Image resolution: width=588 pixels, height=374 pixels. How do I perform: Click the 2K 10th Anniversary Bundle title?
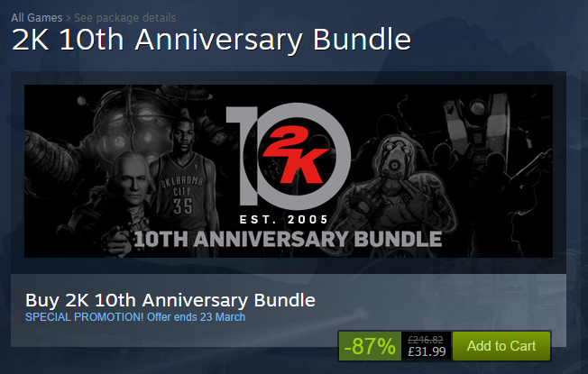(212, 40)
